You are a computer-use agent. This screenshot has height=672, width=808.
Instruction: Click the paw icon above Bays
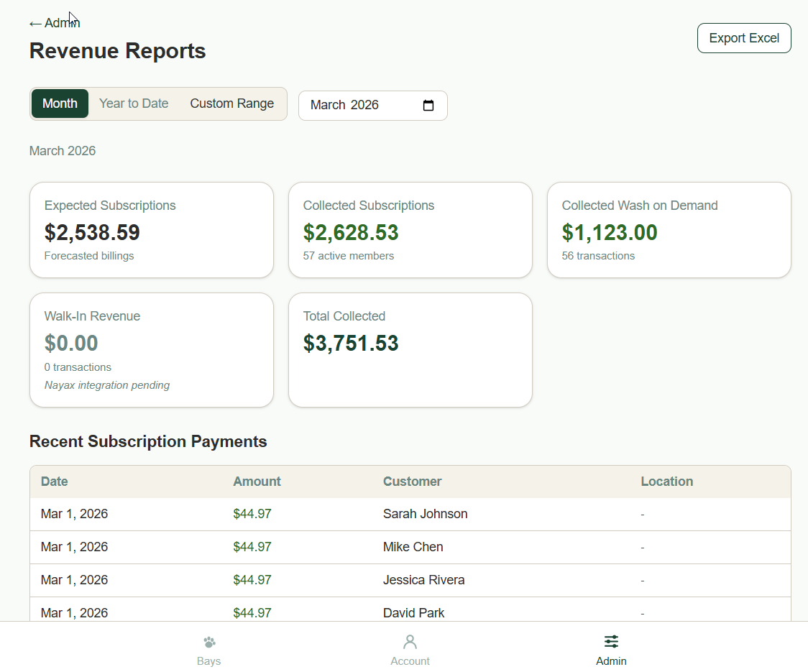pyautogui.click(x=208, y=642)
